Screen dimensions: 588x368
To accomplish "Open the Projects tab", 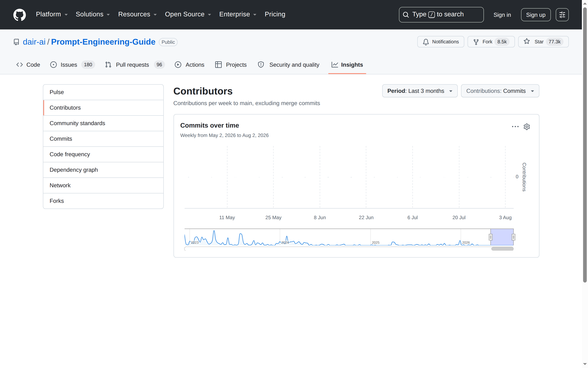I will click(231, 65).
